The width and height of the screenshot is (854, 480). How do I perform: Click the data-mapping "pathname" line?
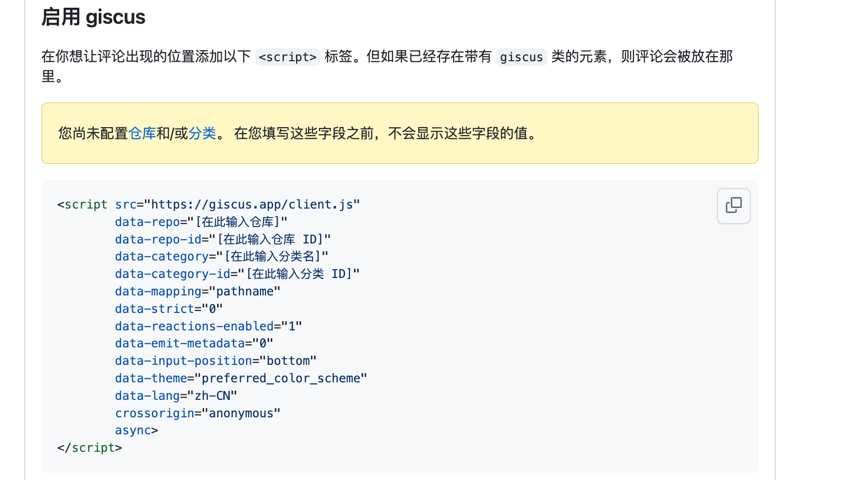[x=197, y=291]
